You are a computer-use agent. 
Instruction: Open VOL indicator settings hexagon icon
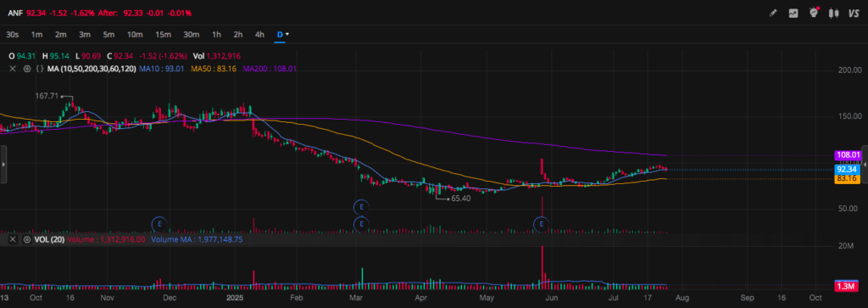26,240
